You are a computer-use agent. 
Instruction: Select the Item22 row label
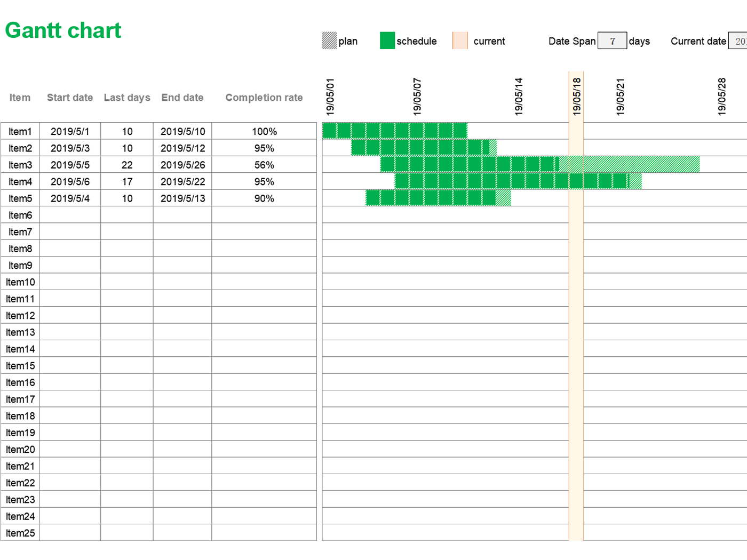coord(20,483)
